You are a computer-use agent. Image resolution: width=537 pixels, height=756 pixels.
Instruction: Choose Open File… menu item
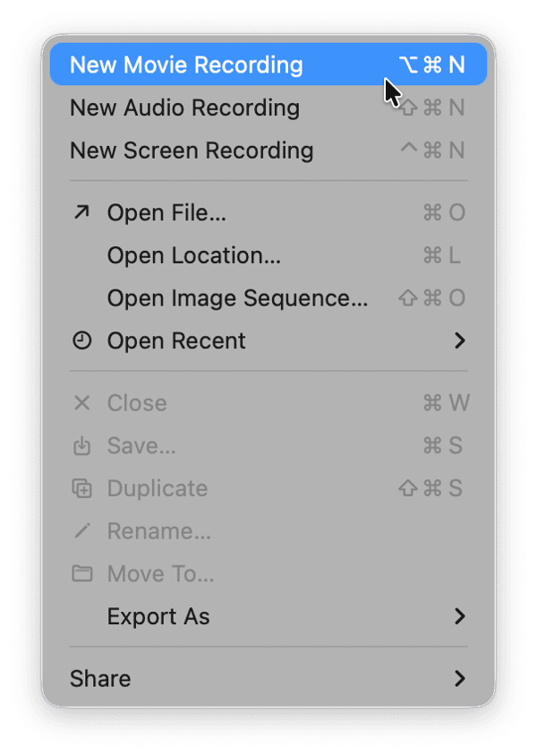point(166,212)
